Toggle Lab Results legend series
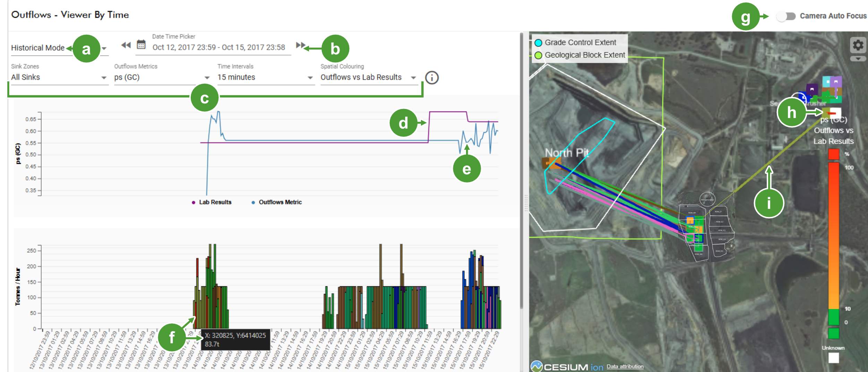This screenshot has height=372, width=868. click(212, 202)
